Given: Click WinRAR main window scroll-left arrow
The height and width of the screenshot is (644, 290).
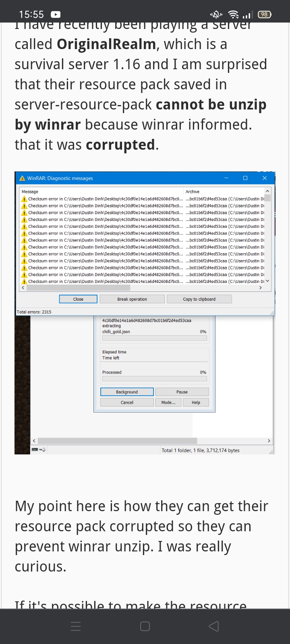Looking at the screenshot, I should [34, 441].
